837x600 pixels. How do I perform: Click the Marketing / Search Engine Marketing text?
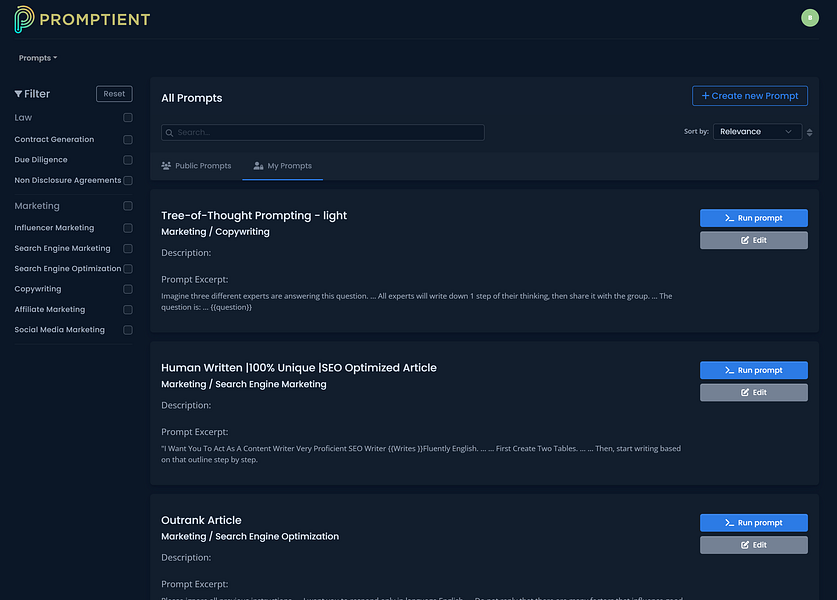tap(243, 384)
